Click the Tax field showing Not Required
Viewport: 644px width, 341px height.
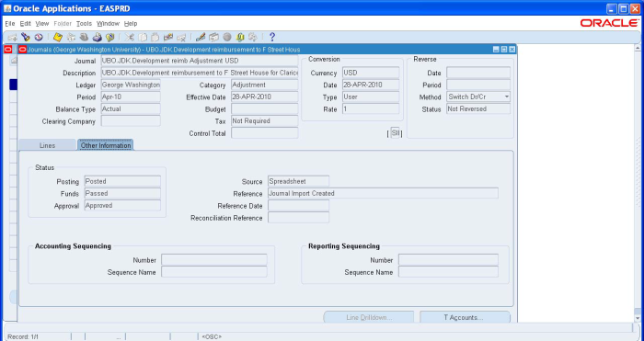click(265, 121)
